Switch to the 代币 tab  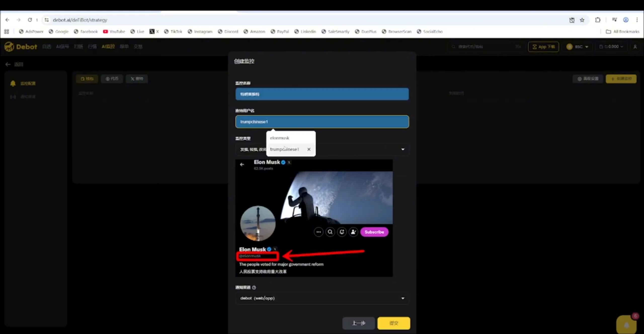[x=112, y=79]
